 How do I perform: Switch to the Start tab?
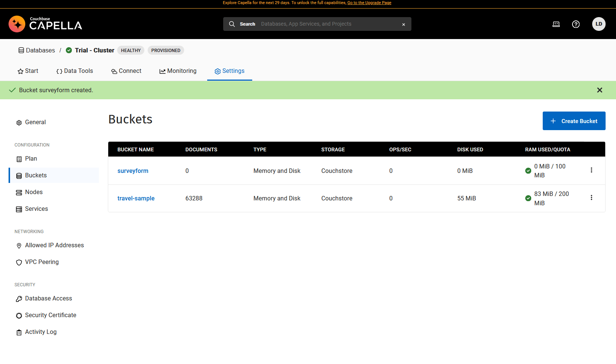click(28, 71)
